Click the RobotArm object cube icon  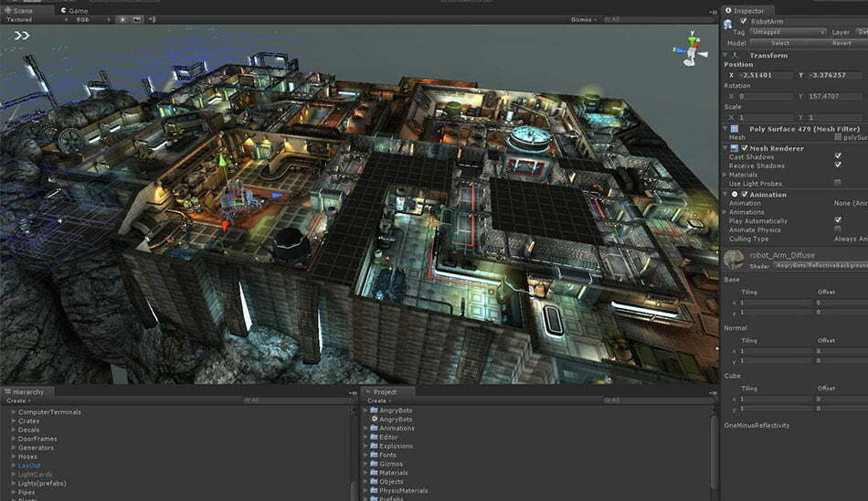(728, 23)
